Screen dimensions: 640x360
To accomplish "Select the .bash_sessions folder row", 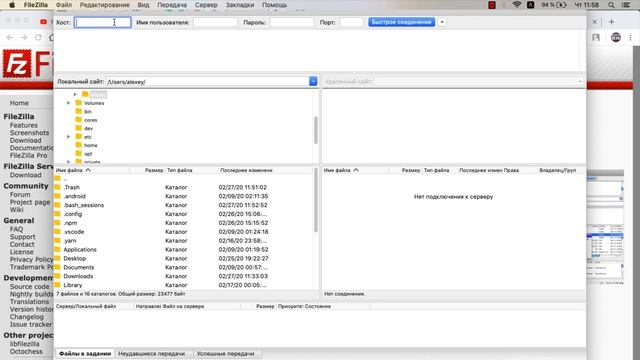I will tap(184, 205).
